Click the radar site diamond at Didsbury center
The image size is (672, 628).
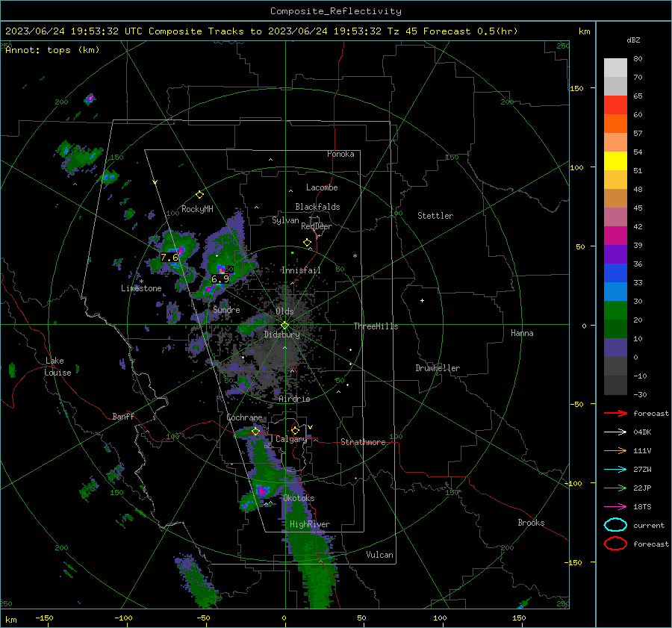click(284, 325)
